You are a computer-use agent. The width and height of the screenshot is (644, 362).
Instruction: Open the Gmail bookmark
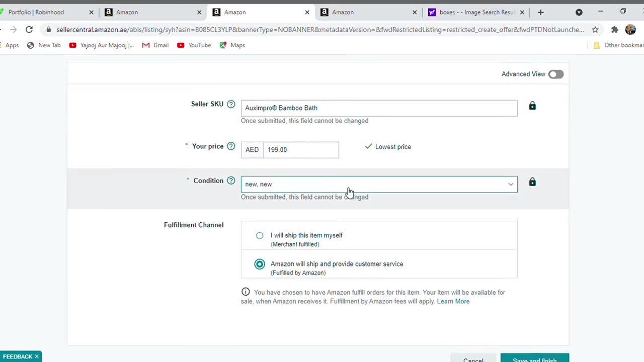click(x=155, y=45)
